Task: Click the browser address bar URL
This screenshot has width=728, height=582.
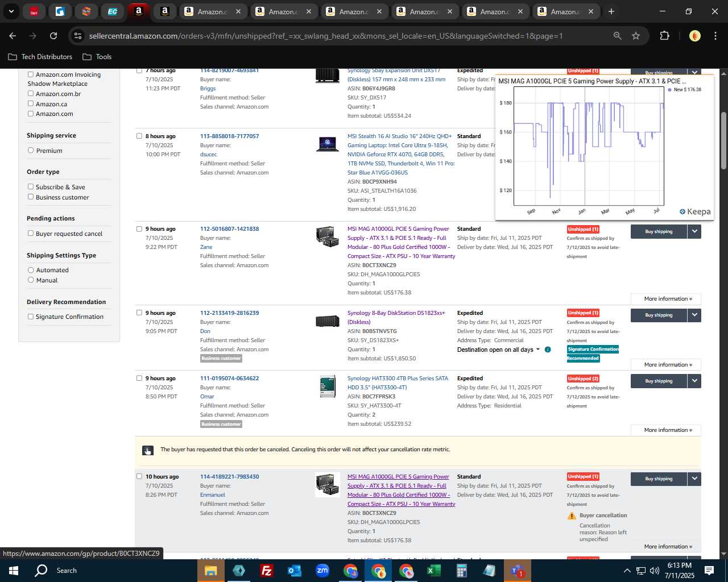Action: tap(326, 36)
